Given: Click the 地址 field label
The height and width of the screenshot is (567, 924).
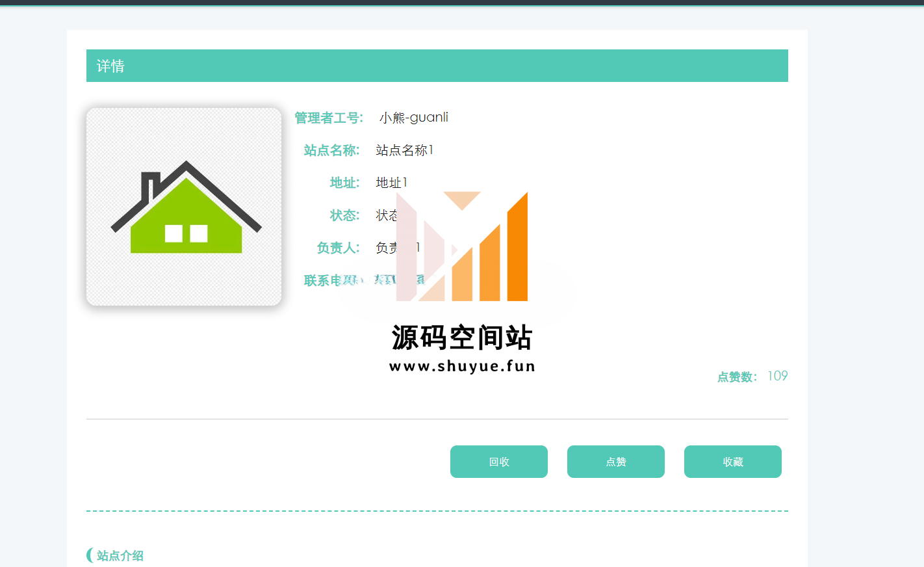Looking at the screenshot, I should click(x=344, y=183).
